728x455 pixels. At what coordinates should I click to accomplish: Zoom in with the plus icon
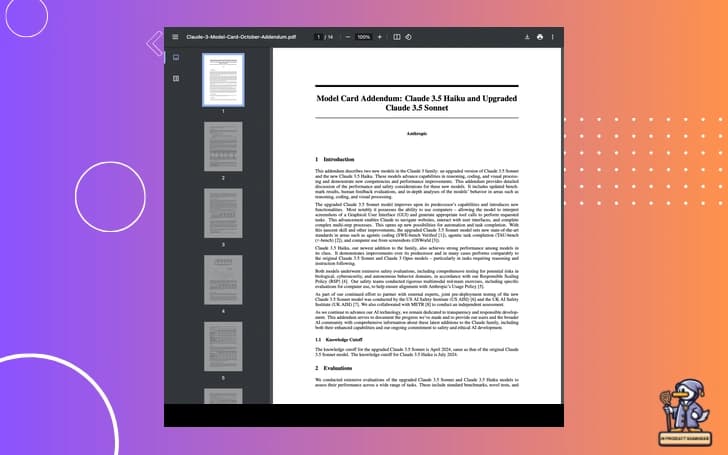[380, 37]
